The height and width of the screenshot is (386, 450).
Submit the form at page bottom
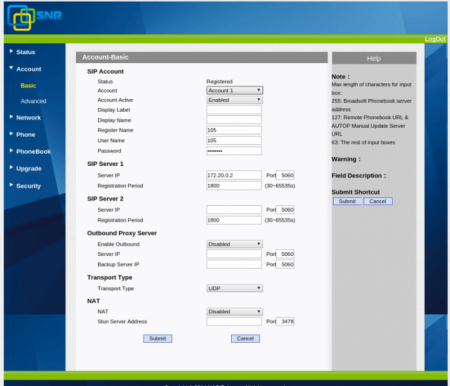tap(158, 339)
